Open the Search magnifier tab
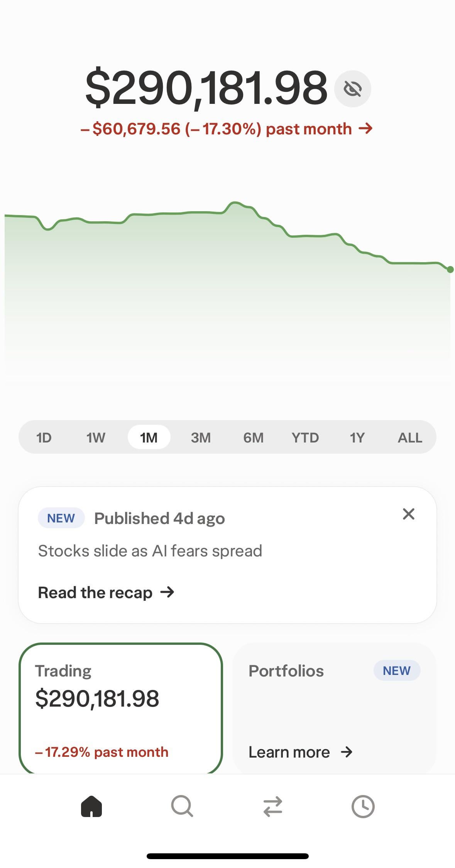The width and height of the screenshot is (455, 868). point(182,806)
